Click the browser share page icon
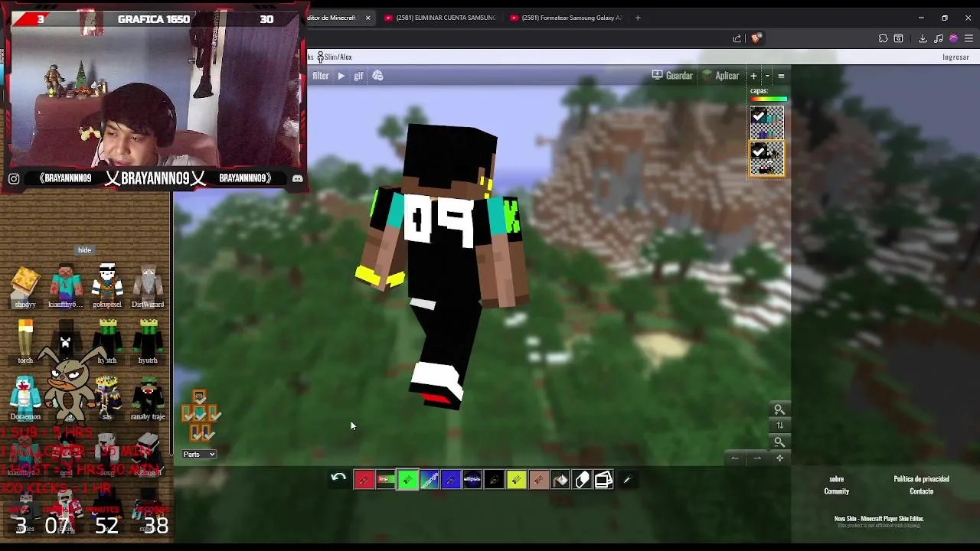The image size is (980, 551). tap(737, 38)
